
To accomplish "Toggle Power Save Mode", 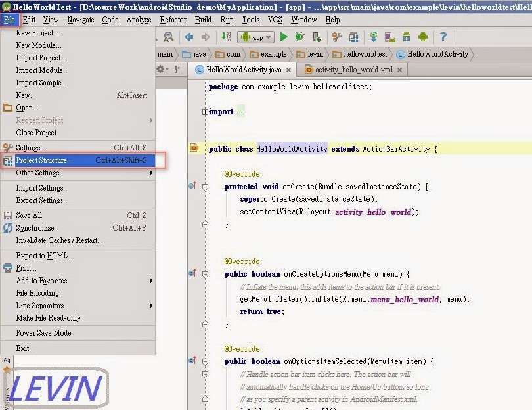I will (78, 333).
